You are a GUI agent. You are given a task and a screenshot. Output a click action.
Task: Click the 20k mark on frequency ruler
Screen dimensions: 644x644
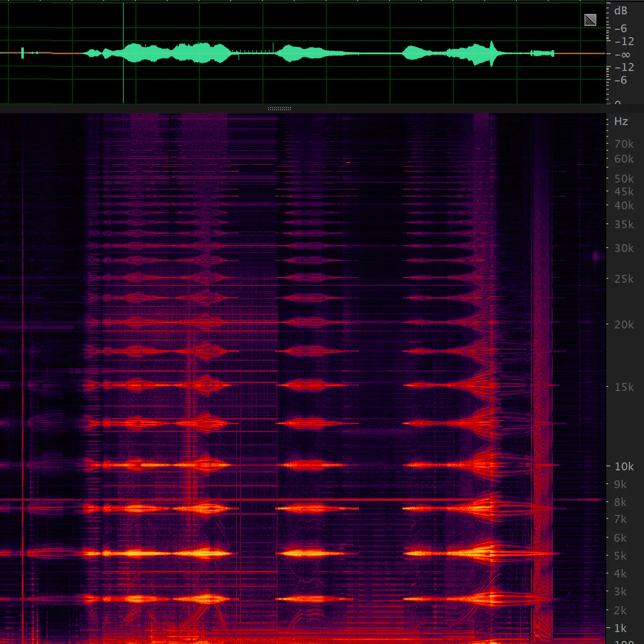624,324
